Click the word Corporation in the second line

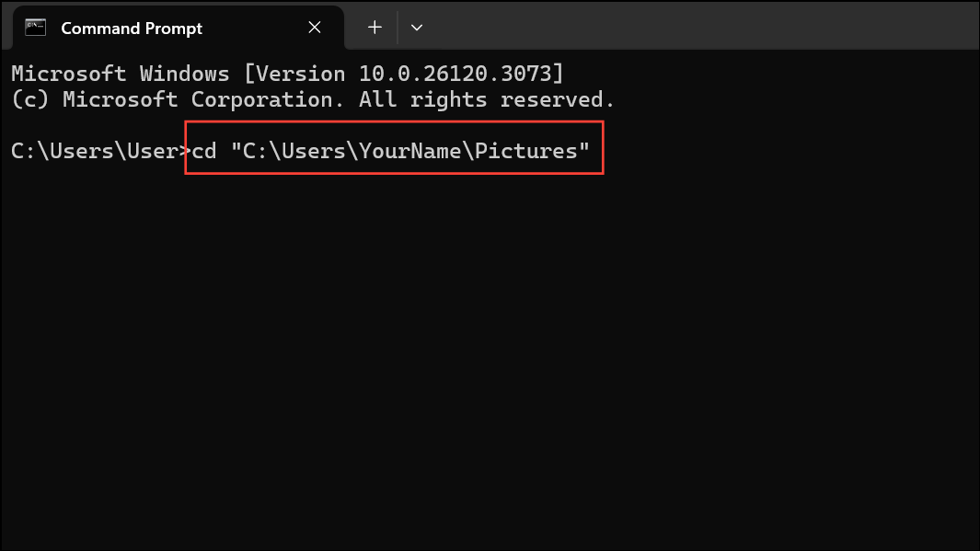click(x=268, y=100)
